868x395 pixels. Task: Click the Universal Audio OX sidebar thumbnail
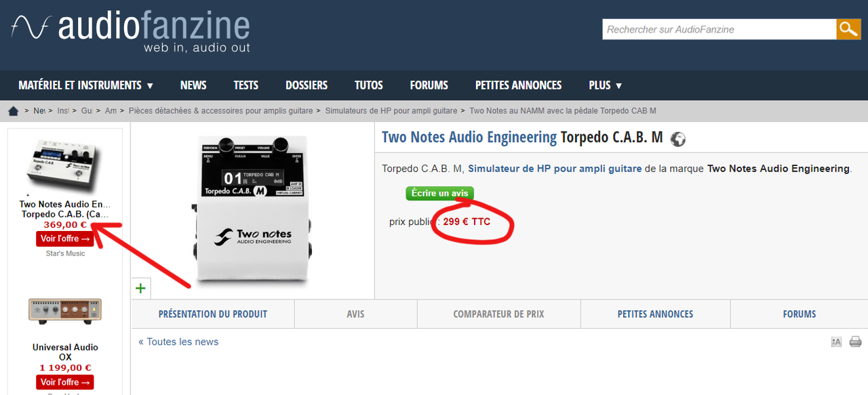(65, 310)
